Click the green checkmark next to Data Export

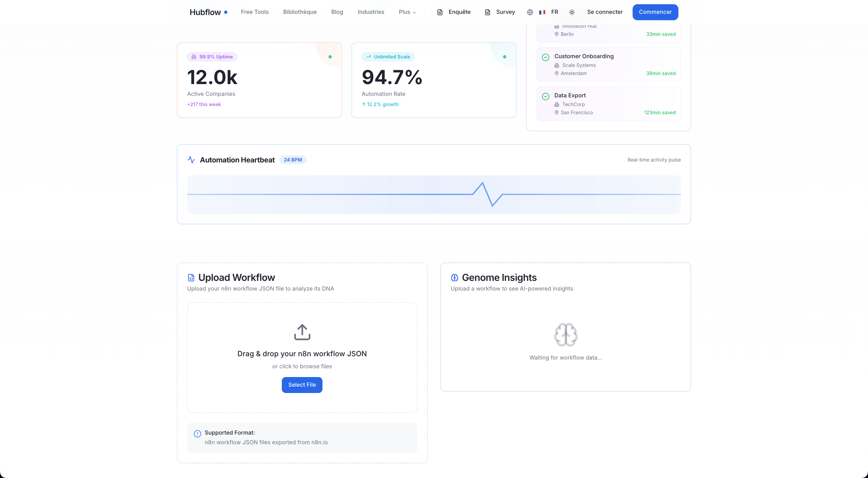[x=545, y=96]
